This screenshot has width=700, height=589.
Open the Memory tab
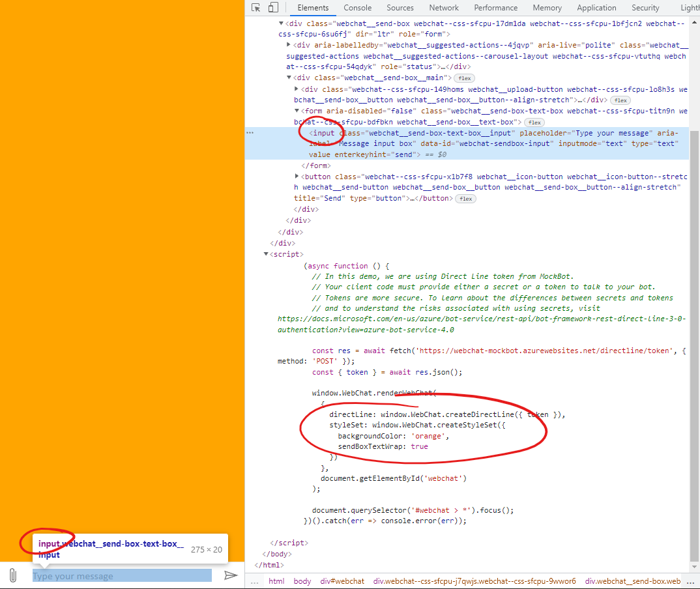click(547, 8)
